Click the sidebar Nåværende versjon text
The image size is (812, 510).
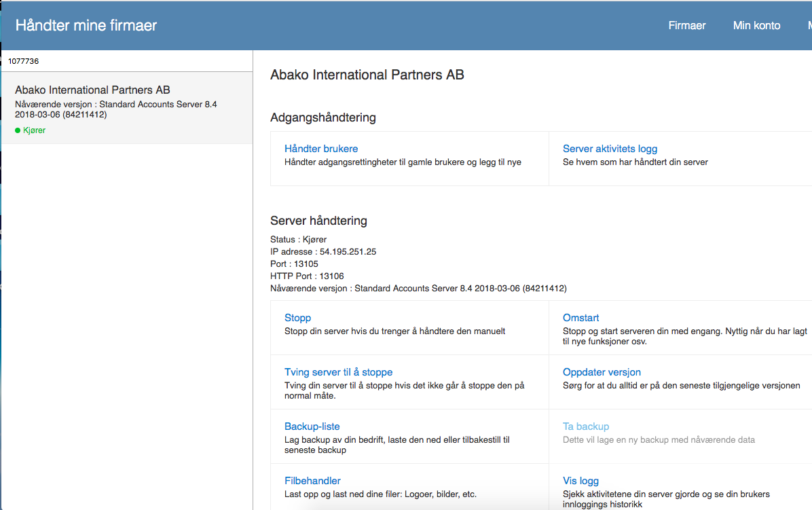pyautogui.click(x=116, y=109)
